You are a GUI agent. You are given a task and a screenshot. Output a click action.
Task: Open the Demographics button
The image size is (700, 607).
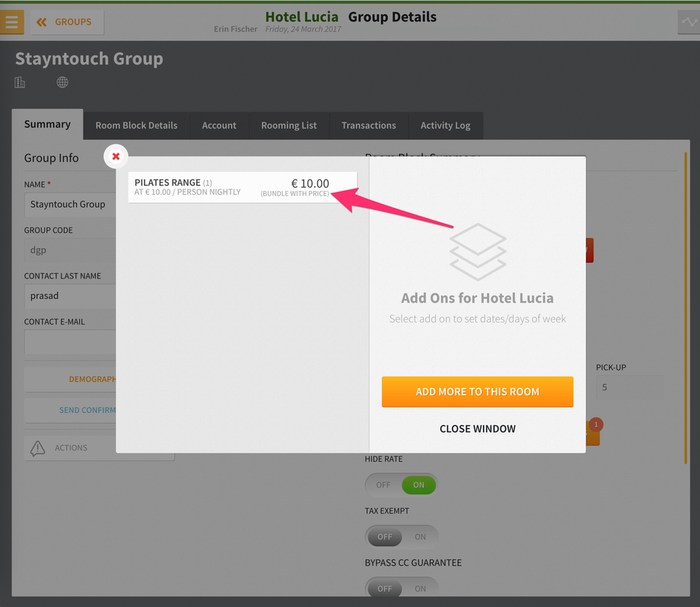[x=70, y=380]
